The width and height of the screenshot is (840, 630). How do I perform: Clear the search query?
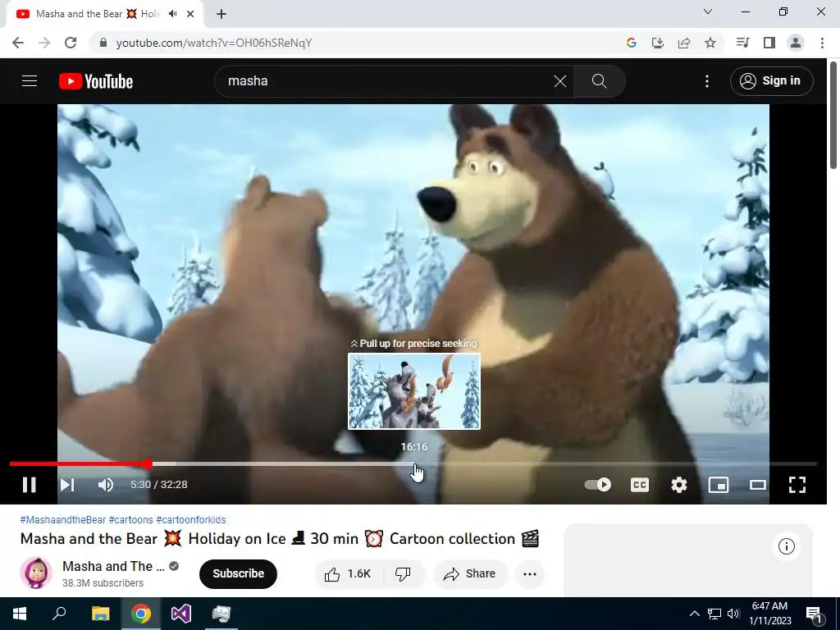[x=559, y=81]
